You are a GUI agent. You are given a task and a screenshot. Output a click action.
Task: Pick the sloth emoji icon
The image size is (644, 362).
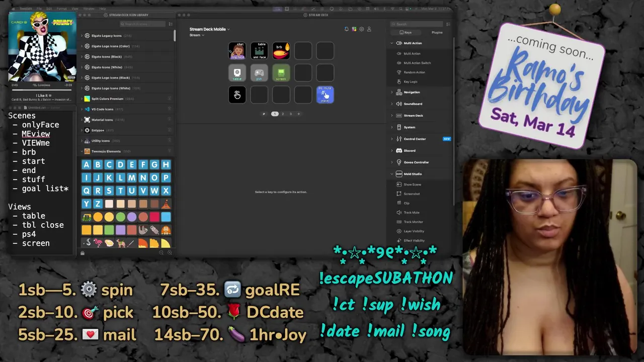point(143,230)
